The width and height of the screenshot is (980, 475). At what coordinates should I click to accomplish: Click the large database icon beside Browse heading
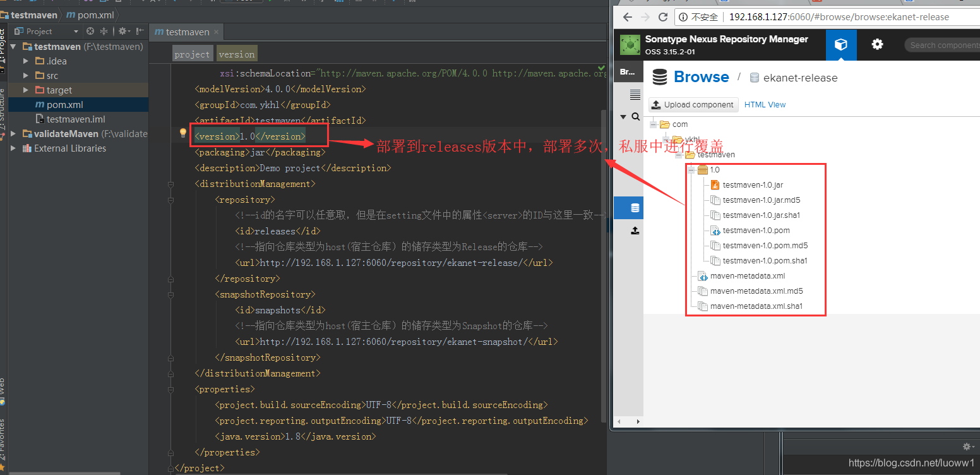click(660, 77)
